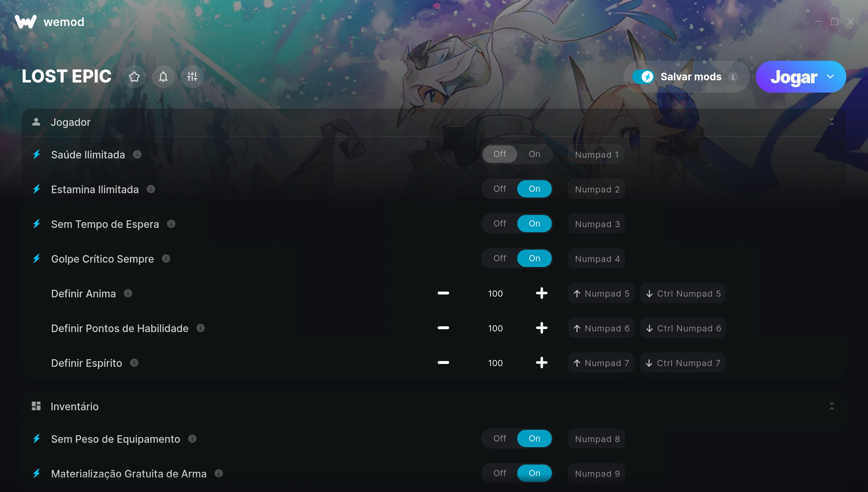Edit the Definir Espírito value field
This screenshot has width=868, height=492.
pyautogui.click(x=495, y=363)
